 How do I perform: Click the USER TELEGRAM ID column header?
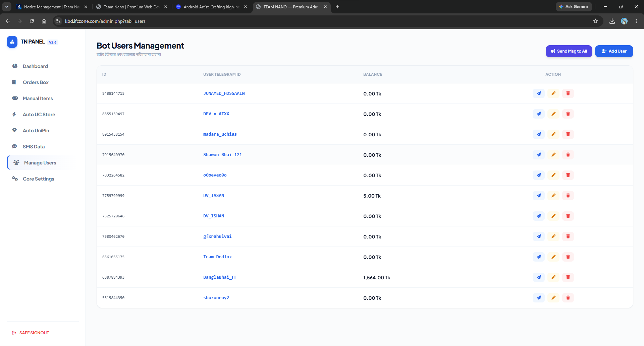click(x=222, y=74)
